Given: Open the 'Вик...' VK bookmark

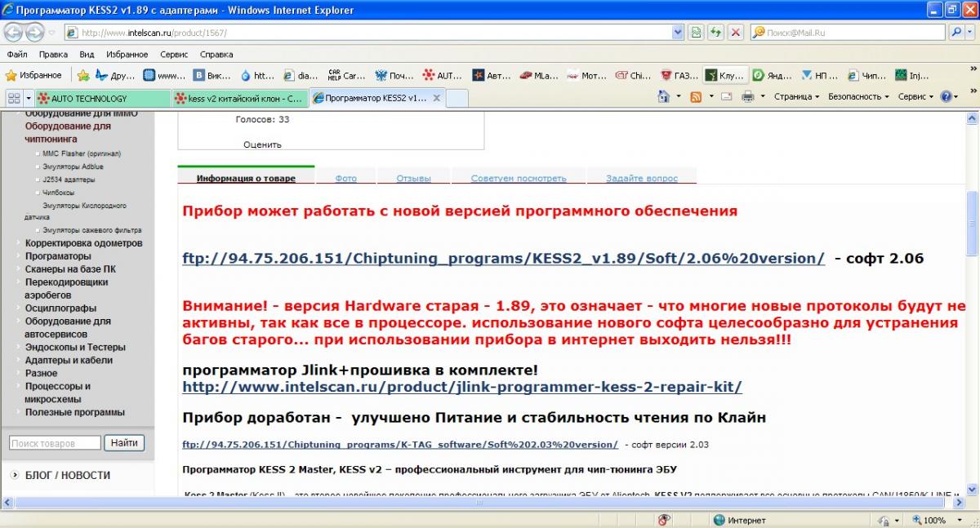Looking at the screenshot, I should pyautogui.click(x=212, y=75).
